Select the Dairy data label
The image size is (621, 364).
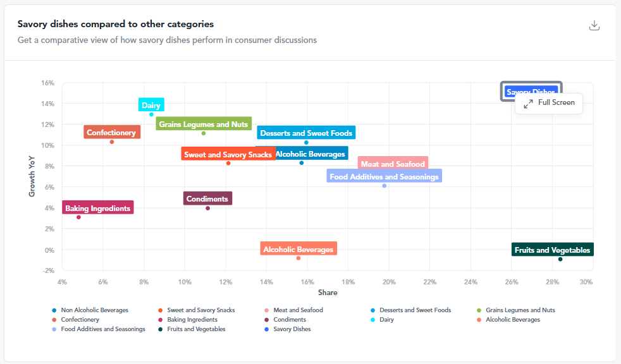tap(151, 105)
